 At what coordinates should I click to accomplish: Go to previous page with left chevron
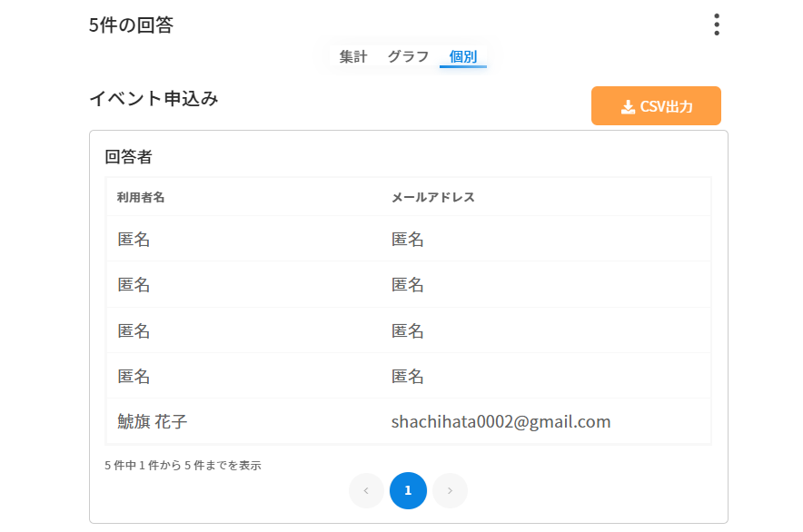coord(366,490)
